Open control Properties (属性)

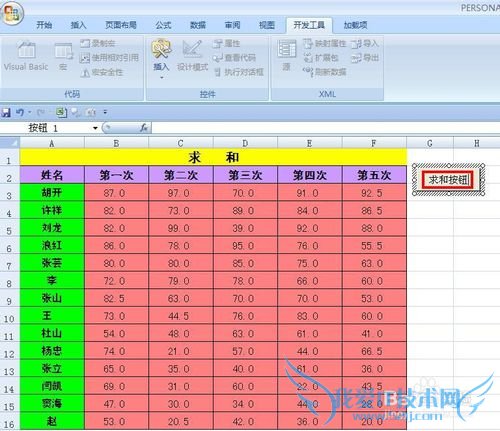[x=226, y=43]
